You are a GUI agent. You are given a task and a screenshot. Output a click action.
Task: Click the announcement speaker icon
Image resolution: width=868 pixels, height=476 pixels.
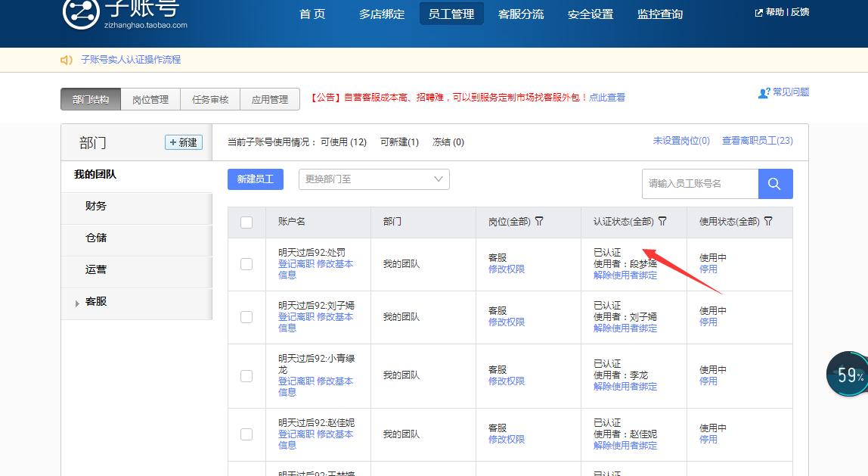coord(67,59)
